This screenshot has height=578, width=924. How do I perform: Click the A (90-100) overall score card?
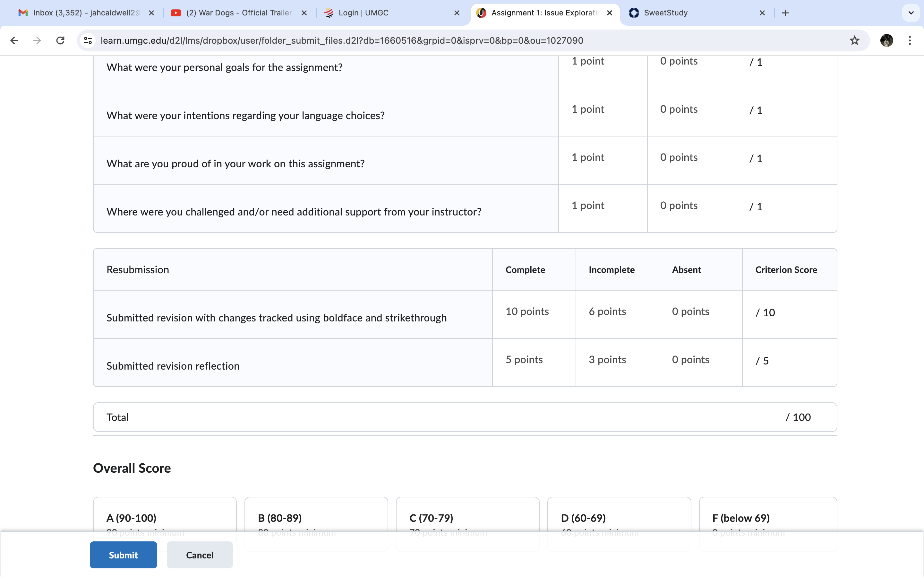coord(165,524)
